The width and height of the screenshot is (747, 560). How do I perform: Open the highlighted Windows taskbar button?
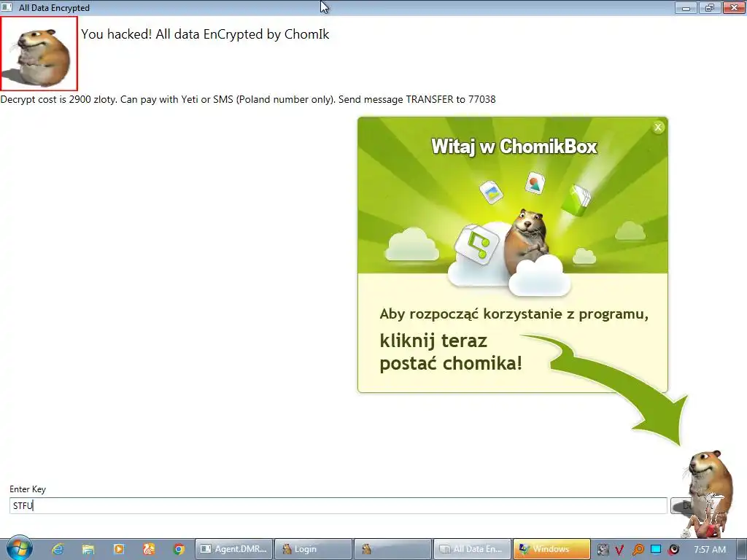551,549
